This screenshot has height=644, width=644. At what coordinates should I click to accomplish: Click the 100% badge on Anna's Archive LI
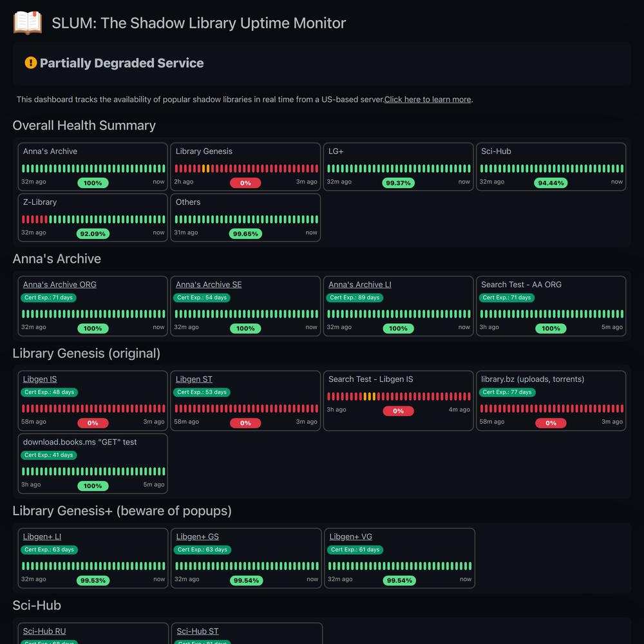(398, 328)
